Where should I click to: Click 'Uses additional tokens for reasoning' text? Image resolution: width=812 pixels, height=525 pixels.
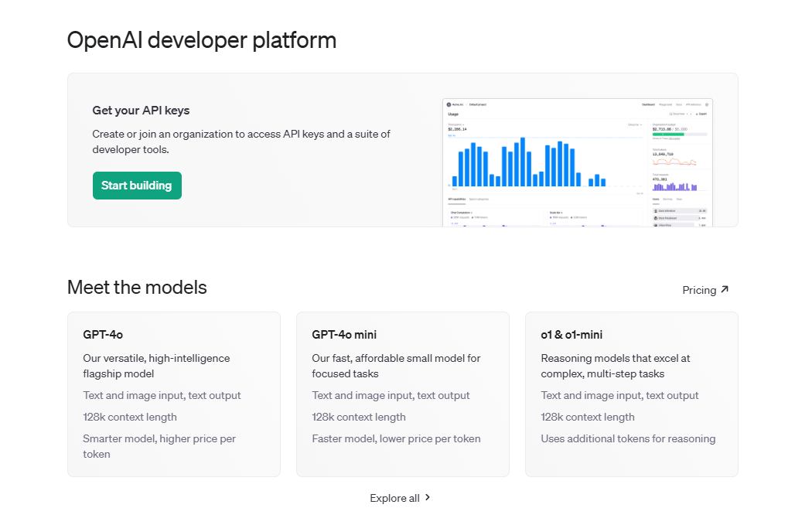click(x=628, y=438)
